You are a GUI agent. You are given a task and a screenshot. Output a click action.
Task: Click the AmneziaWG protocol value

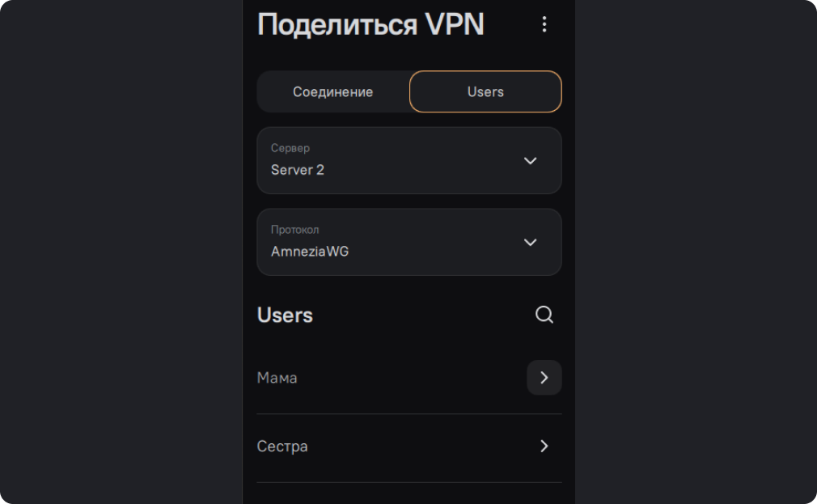tap(310, 252)
